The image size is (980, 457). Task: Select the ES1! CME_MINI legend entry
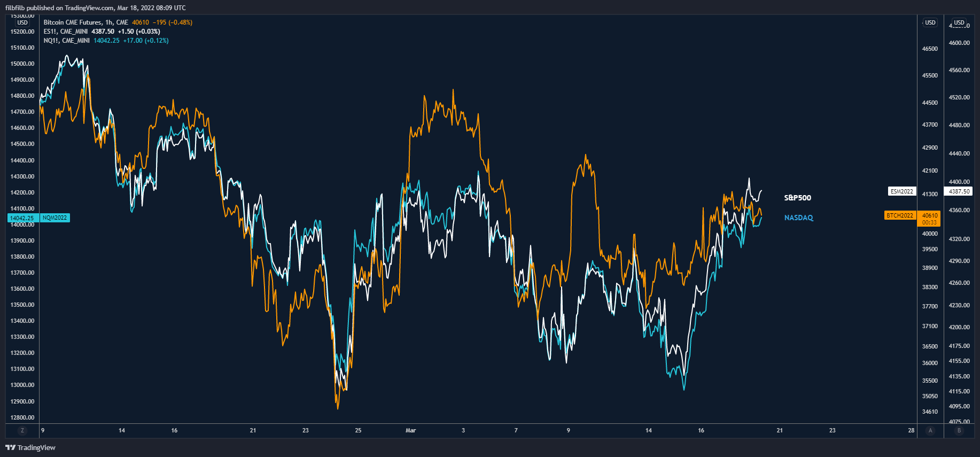tap(66, 32)
